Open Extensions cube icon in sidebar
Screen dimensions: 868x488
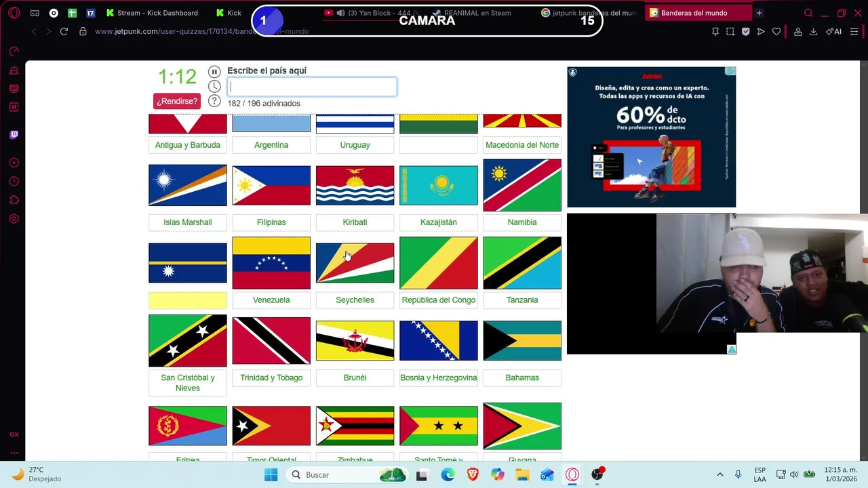tap(14, 200)
